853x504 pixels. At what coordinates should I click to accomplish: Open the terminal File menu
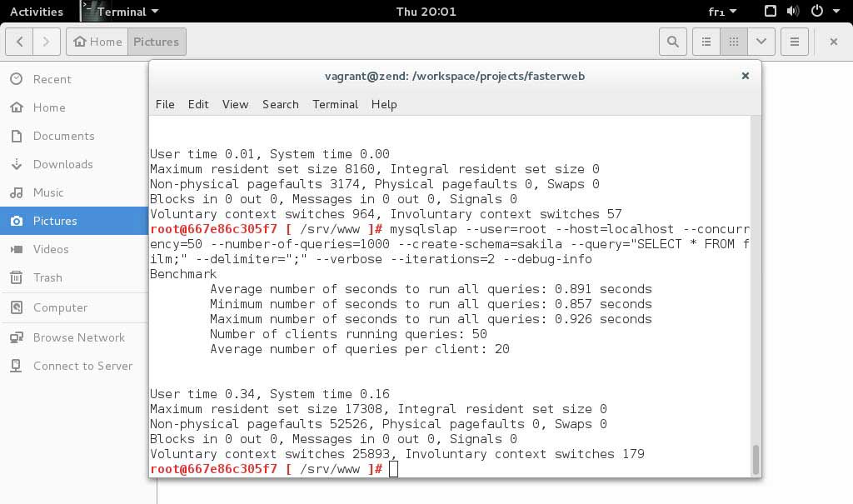[x=165, y=104]
